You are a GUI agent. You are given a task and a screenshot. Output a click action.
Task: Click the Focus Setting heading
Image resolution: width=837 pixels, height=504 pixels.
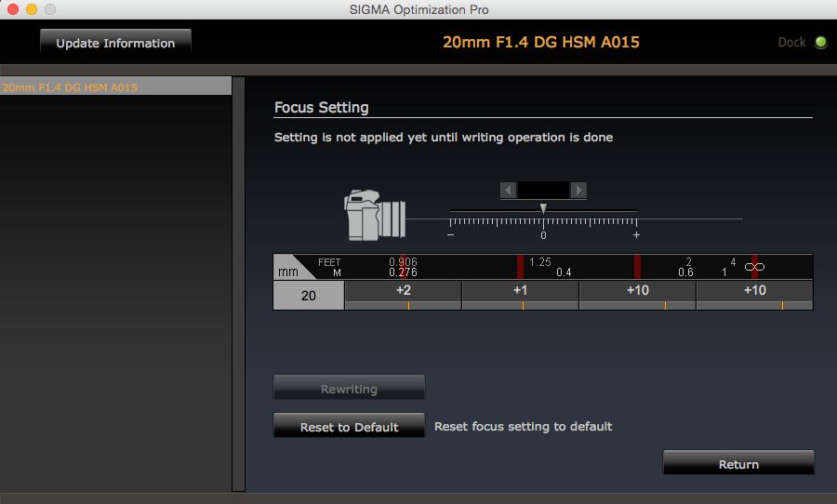322,107
